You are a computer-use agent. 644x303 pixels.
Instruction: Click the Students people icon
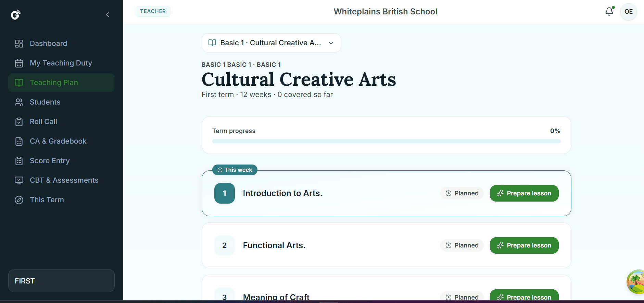click(19, 102)
